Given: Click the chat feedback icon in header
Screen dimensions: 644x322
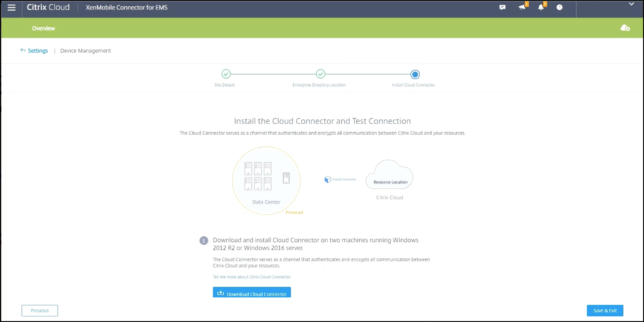Looking at the screenshot, I should pyautogui.click(x=503, y=8).
